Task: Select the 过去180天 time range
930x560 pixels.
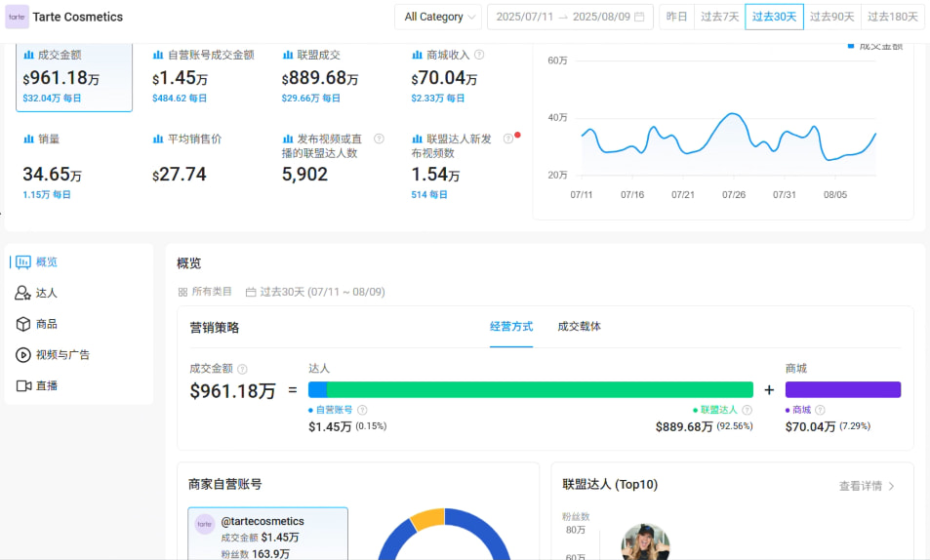Action: (892, 17)
